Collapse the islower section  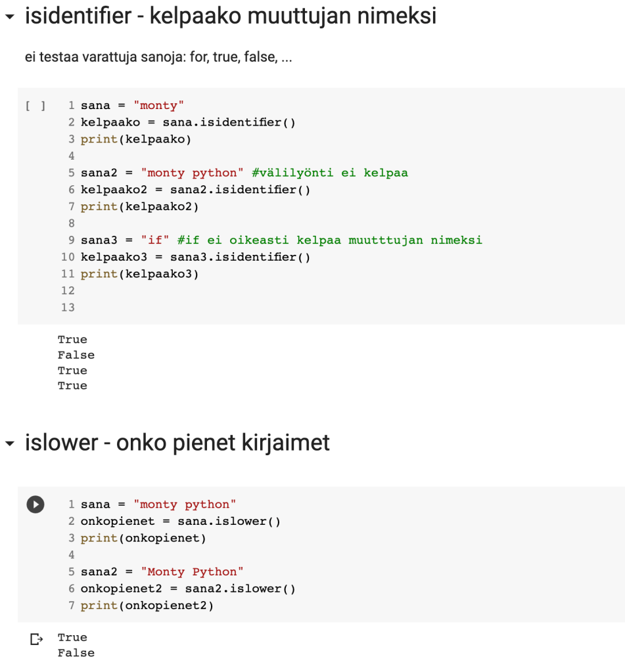click(x=9, y=444)
